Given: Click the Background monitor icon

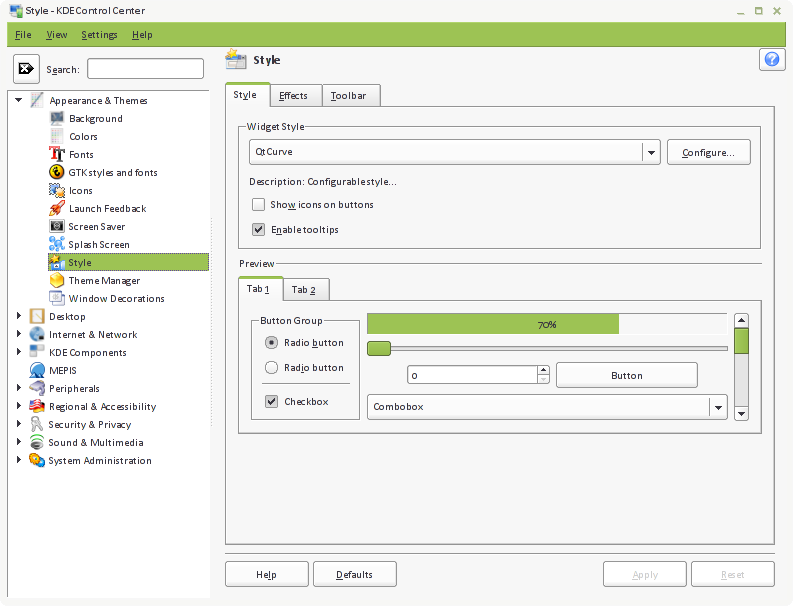Looking at the screenshot, I should click(57, 118).
